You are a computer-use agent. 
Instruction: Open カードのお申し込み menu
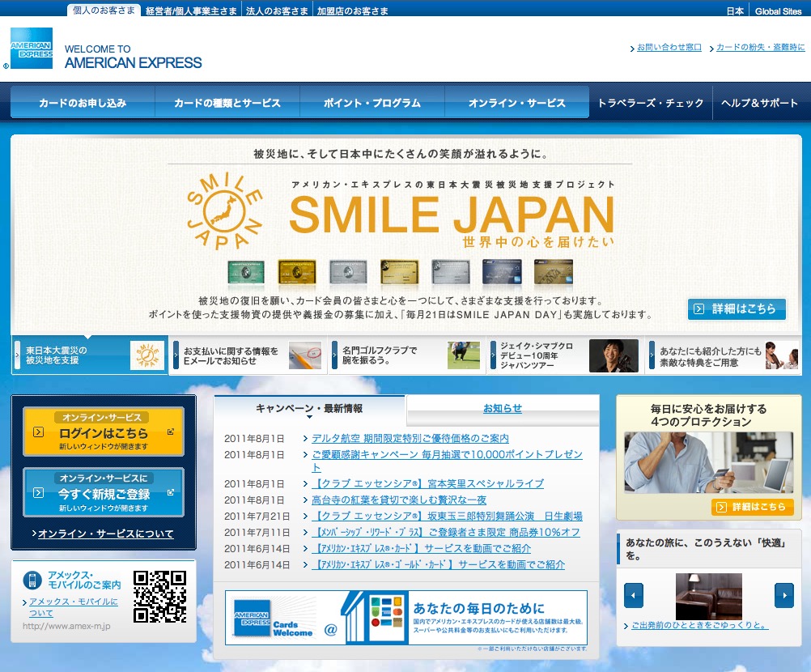(x=83, y=103)
